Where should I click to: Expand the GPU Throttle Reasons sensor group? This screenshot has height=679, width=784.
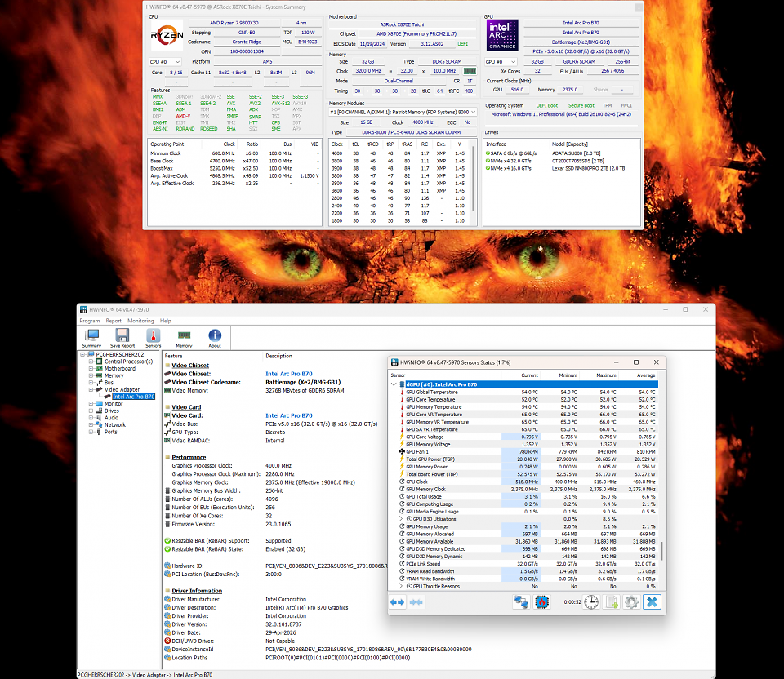[401, 586]
